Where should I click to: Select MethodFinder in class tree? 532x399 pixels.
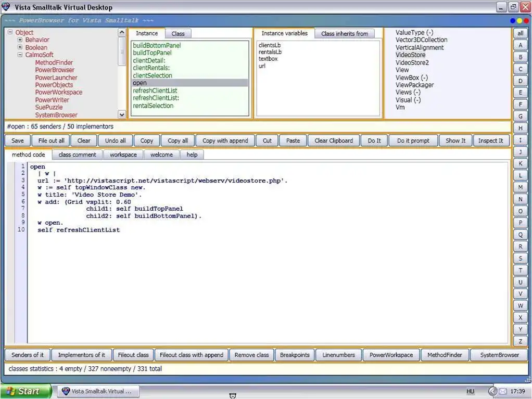pyautogui.click(x=54, y=62)
